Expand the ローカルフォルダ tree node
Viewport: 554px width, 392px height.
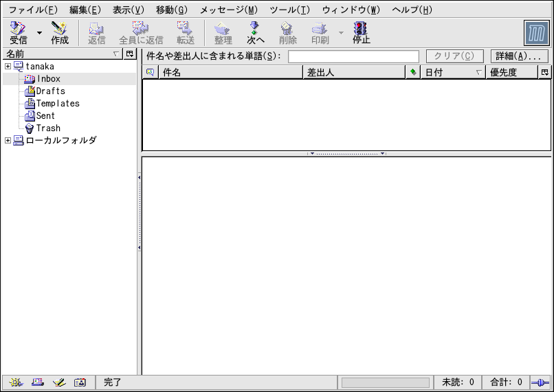tap(8, 141)
